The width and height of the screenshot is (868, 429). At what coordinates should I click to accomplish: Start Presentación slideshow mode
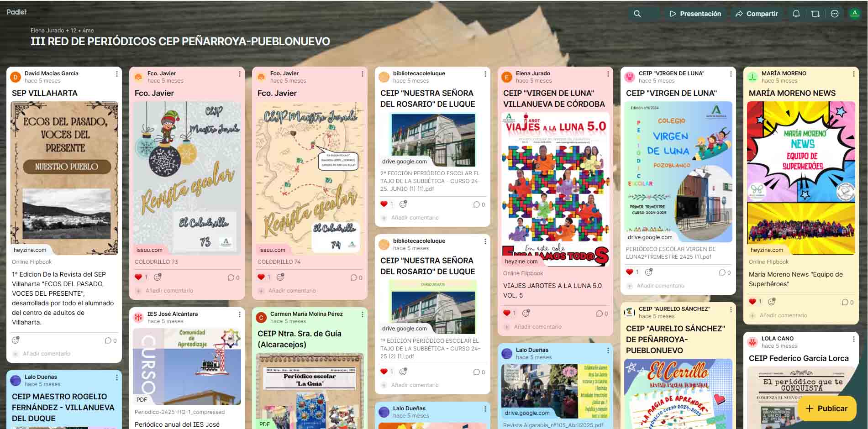coord(695,14)
